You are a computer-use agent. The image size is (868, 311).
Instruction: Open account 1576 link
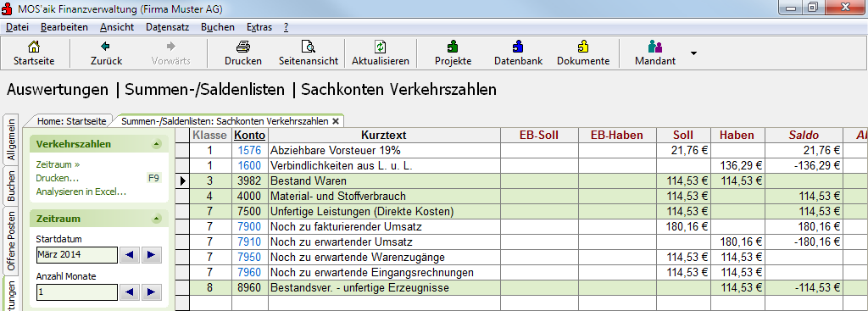pos(250,150)
